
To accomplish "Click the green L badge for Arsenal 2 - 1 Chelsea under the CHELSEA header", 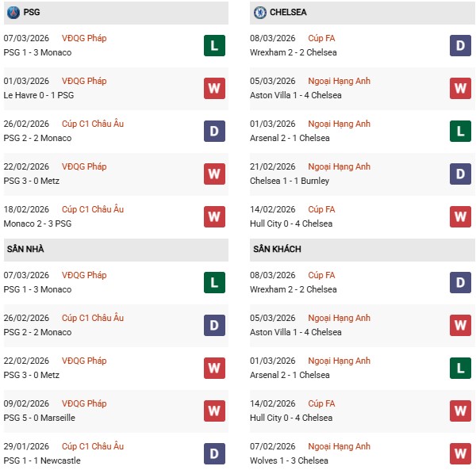I will point(460,131).
